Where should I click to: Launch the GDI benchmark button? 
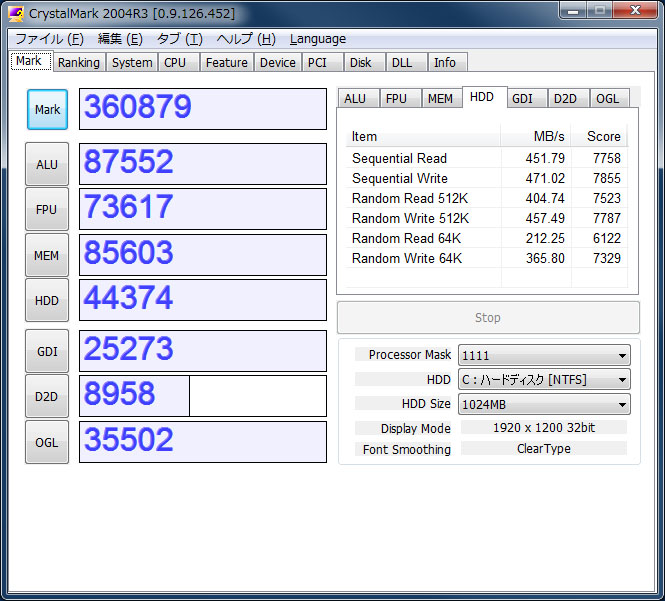47,352
